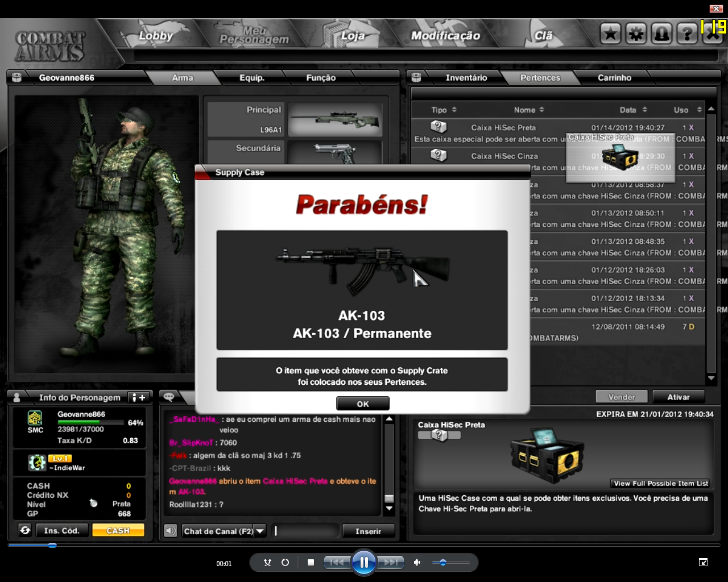Click the Ins. Cód. button
The height and width of the screenshot is (582, 728).
click(x=61, y=530)
